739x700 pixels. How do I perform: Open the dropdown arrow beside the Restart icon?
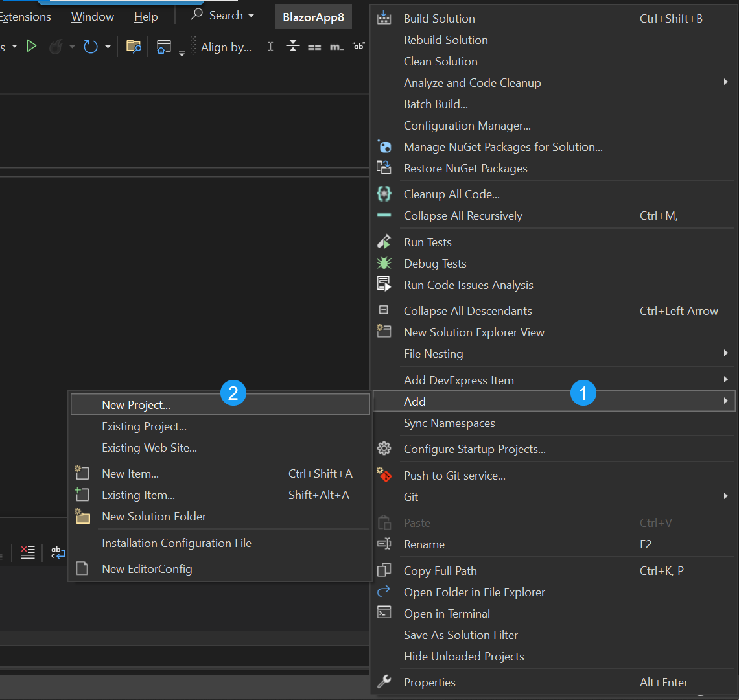[x=108, y=47]
